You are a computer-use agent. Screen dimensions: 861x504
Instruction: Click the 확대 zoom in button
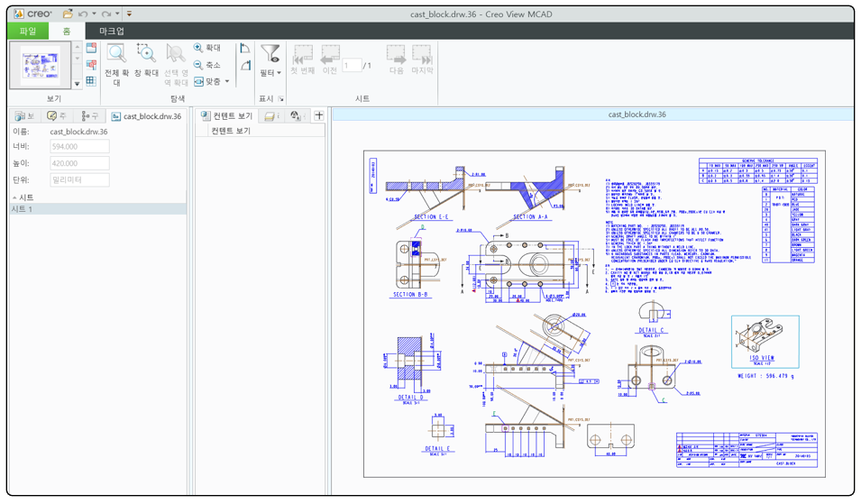(207, 48)
